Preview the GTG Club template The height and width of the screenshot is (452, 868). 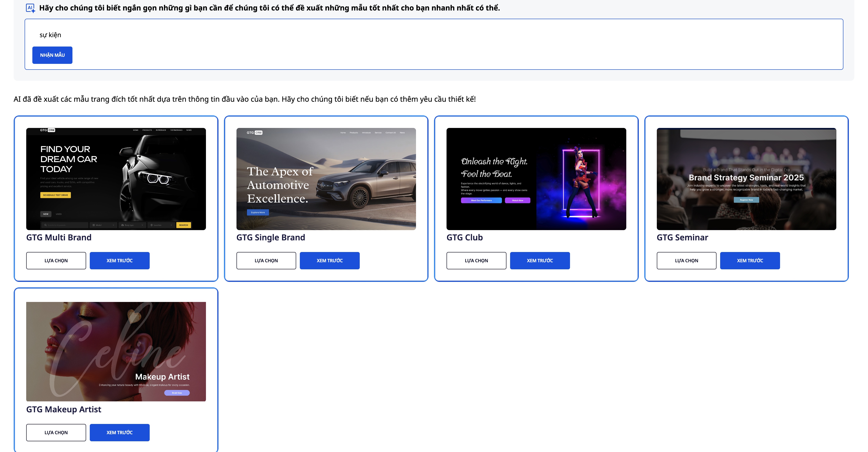[539, 260]
